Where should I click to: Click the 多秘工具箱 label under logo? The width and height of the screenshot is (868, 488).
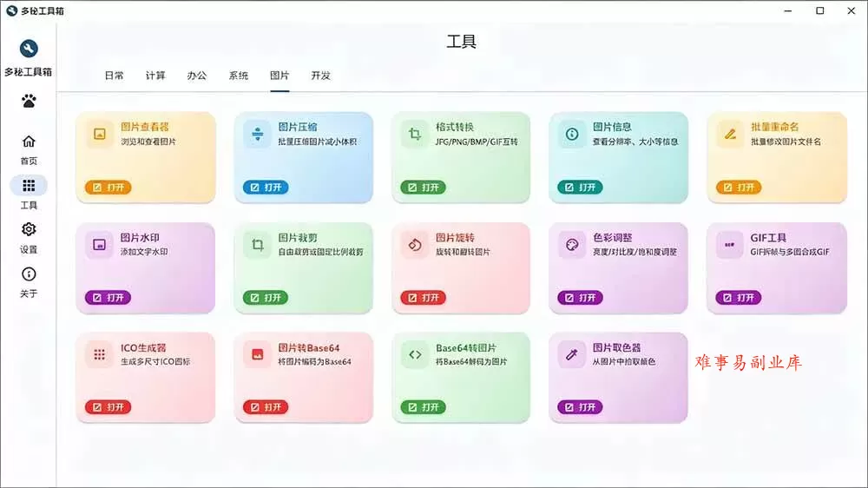click(29, 72)
